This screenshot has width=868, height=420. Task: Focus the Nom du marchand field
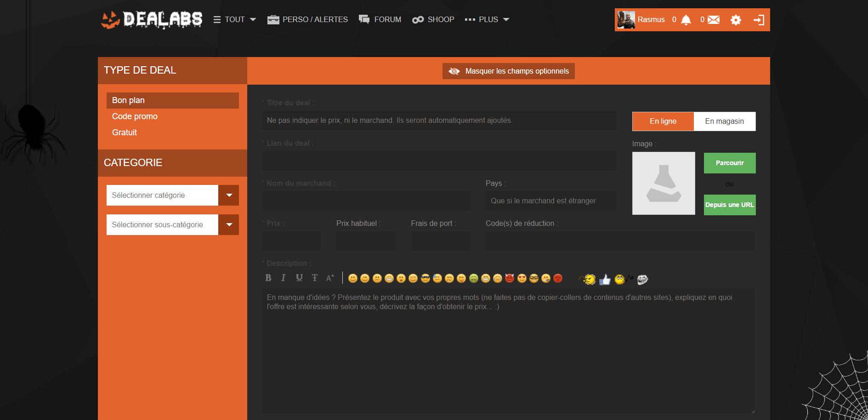pos(366,201)
